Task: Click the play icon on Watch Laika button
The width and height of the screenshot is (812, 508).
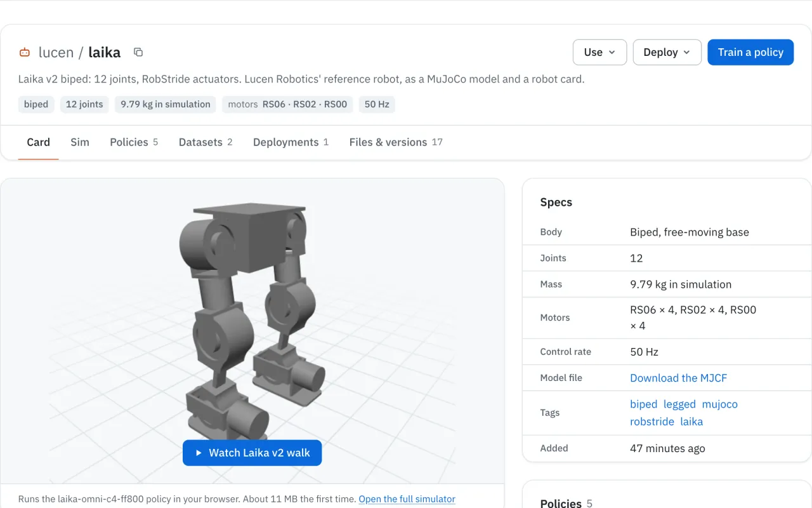Action: click(199, 453)
